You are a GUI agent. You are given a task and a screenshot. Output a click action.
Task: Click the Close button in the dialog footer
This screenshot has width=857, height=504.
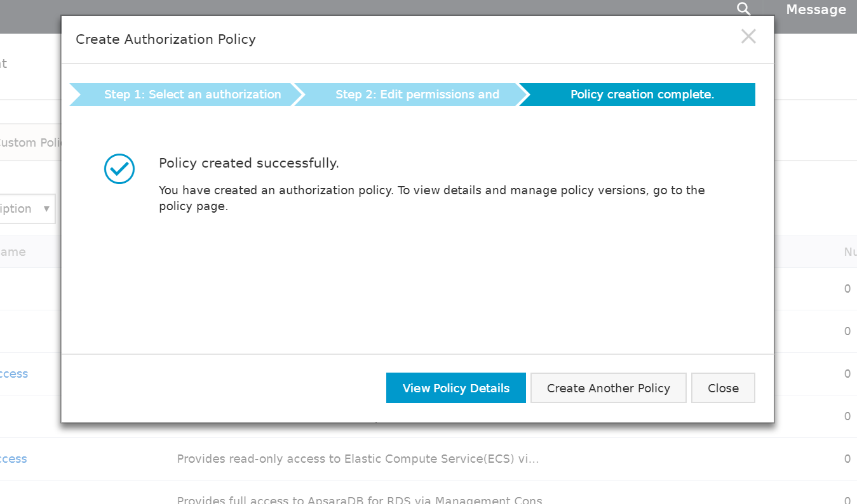click(x=723, y=388)
